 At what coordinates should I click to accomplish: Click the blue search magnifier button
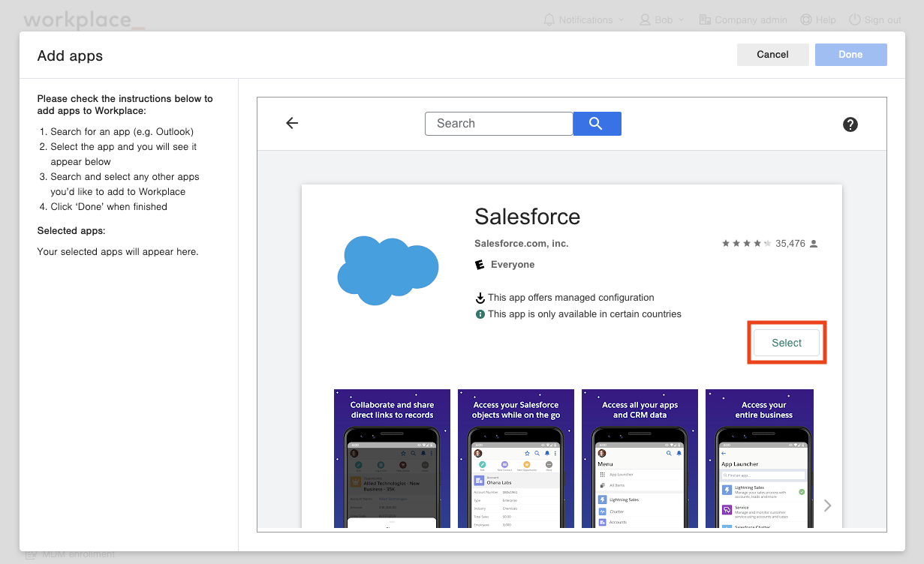[597, 124]
